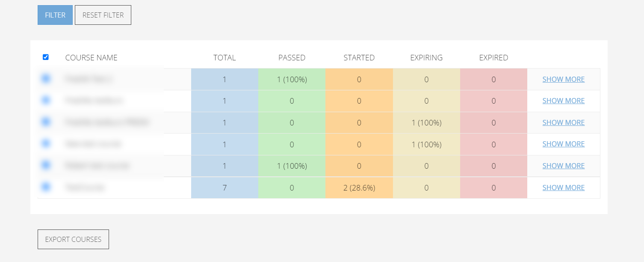
Task: Select the checkbox in the second course row
Action: point(46,100)
